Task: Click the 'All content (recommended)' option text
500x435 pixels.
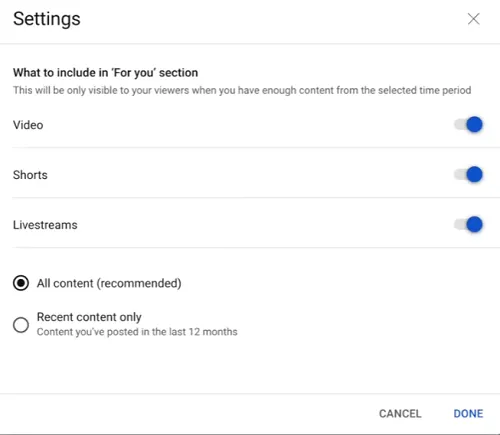Action: pos(109,283)
